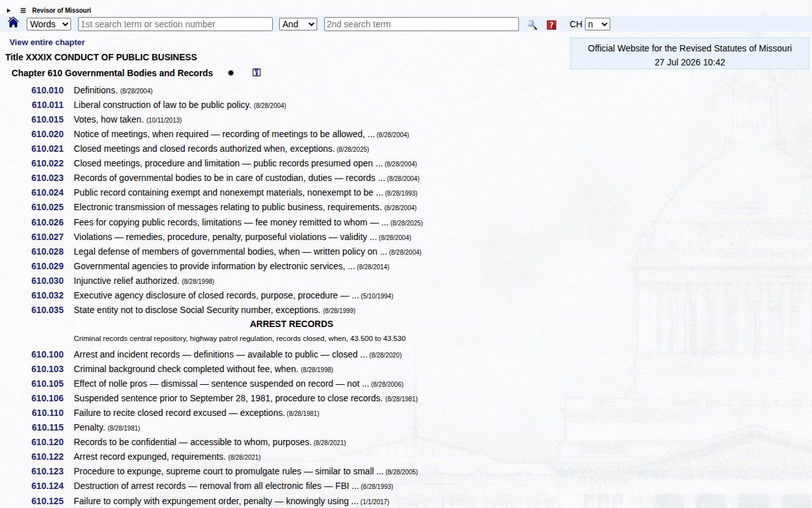Click the Revisor of Missouri title text
812x508 pixels.
tap(62, 10)
